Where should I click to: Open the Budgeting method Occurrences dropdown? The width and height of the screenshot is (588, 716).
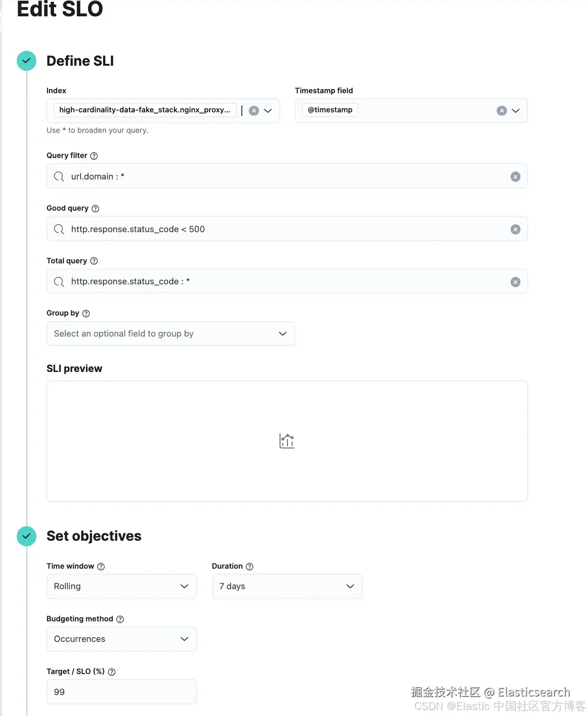point(122,639)
